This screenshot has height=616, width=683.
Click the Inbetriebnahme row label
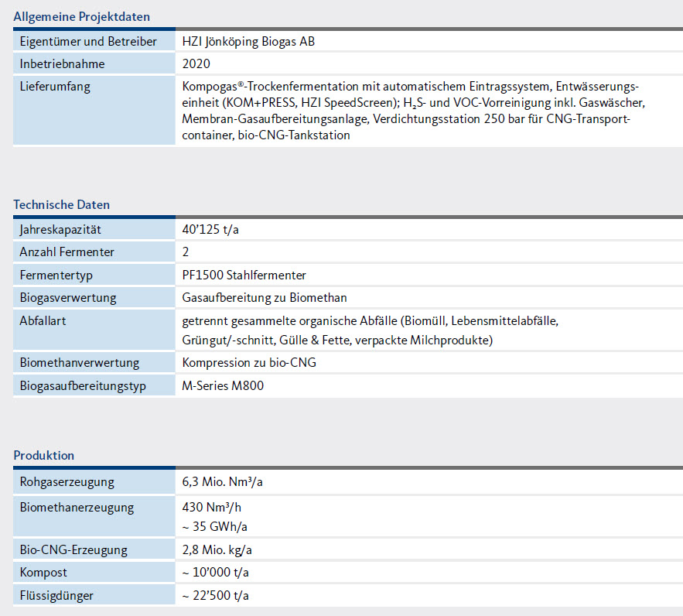point(62,64)
